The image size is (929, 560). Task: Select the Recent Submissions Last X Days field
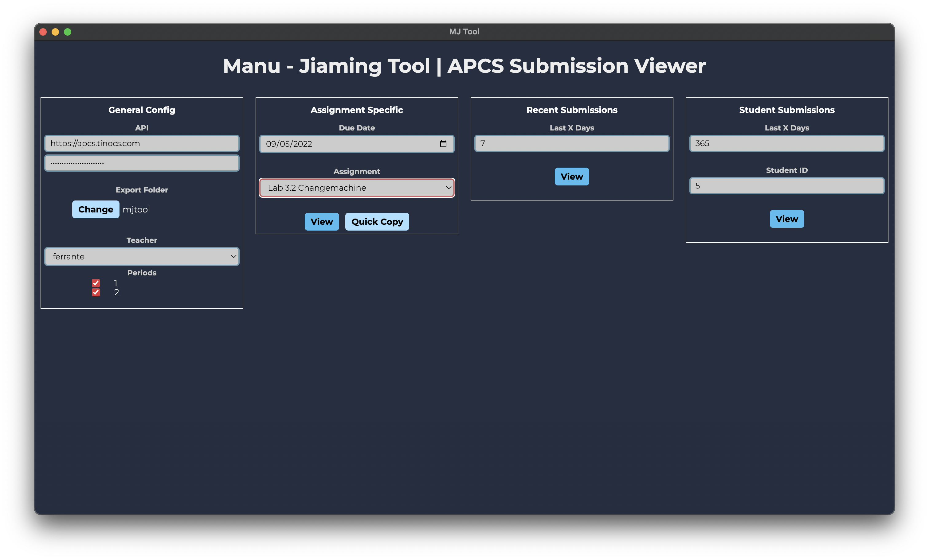pos(572,143)
